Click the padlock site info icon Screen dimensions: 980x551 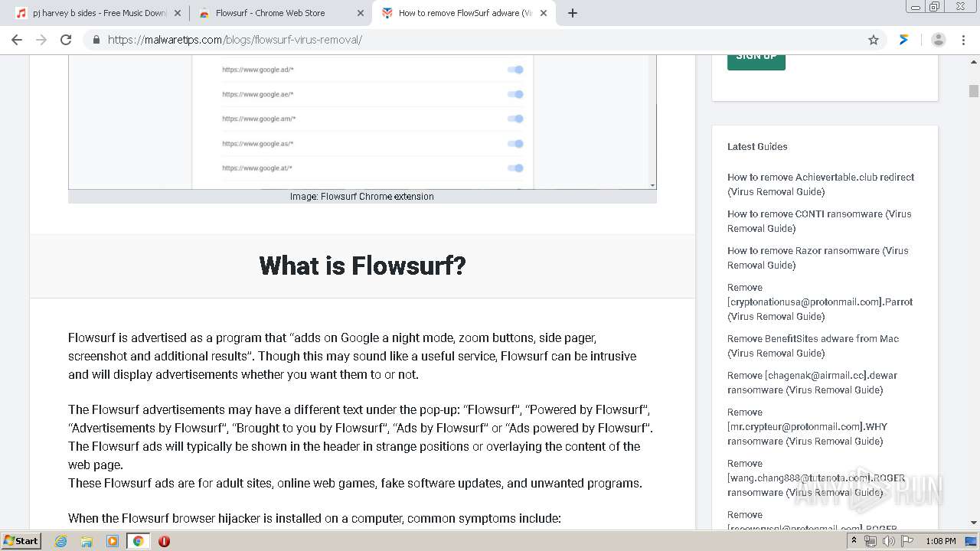96,40
